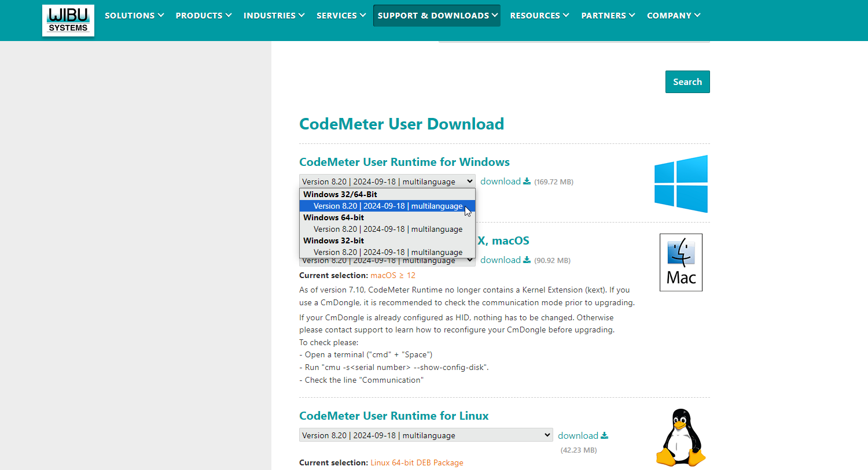Open Support & Downloads menu
The width and height of the screenshot is (868, 470).
point(437,16)
